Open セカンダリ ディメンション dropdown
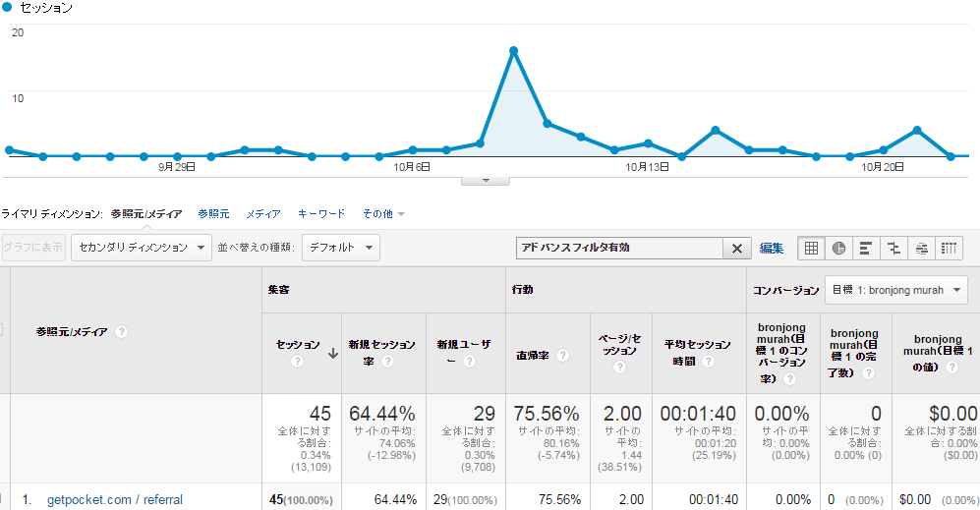 click(x=142, y=248)
